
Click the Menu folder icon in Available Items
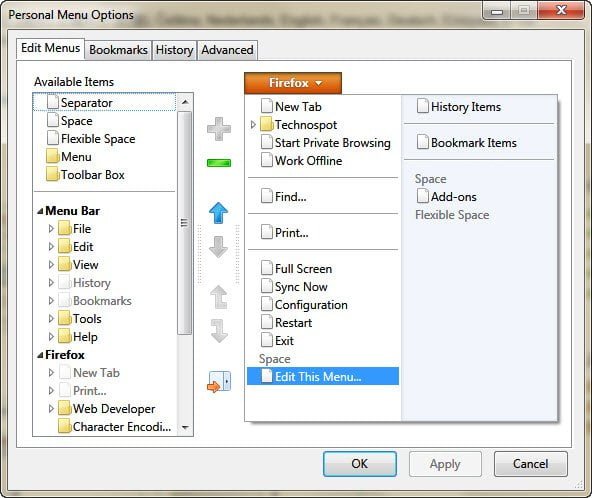pos(53,157)
